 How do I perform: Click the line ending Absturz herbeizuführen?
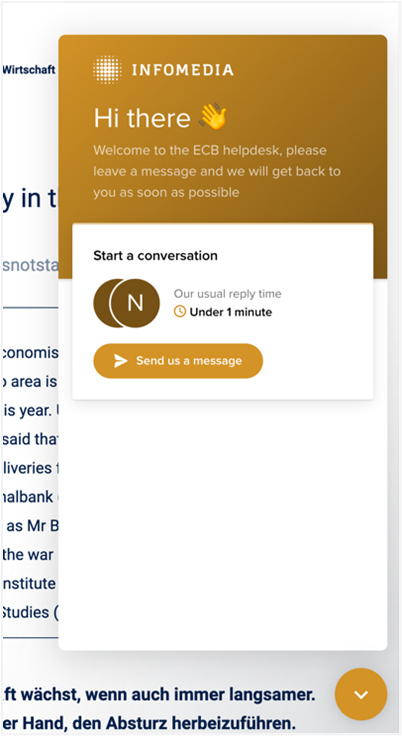coord(149,723)
